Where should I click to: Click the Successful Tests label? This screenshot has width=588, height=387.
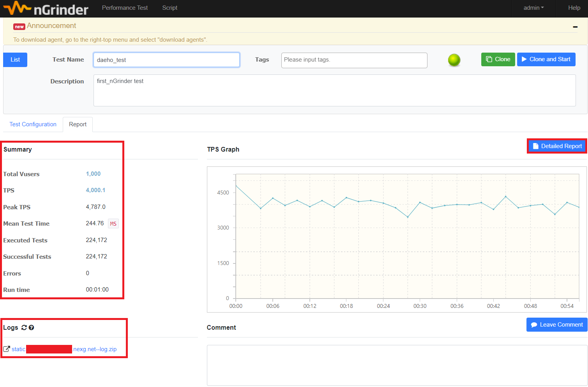coord(27,257)
